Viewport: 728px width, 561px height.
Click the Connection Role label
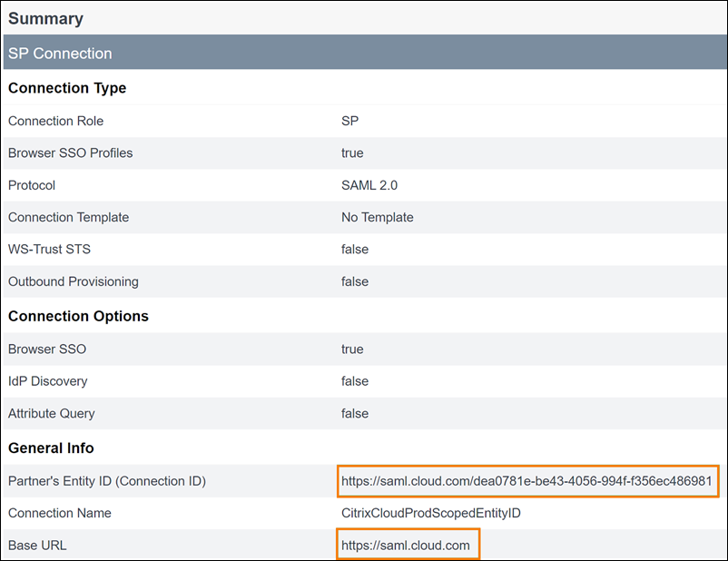pos(55,121)
